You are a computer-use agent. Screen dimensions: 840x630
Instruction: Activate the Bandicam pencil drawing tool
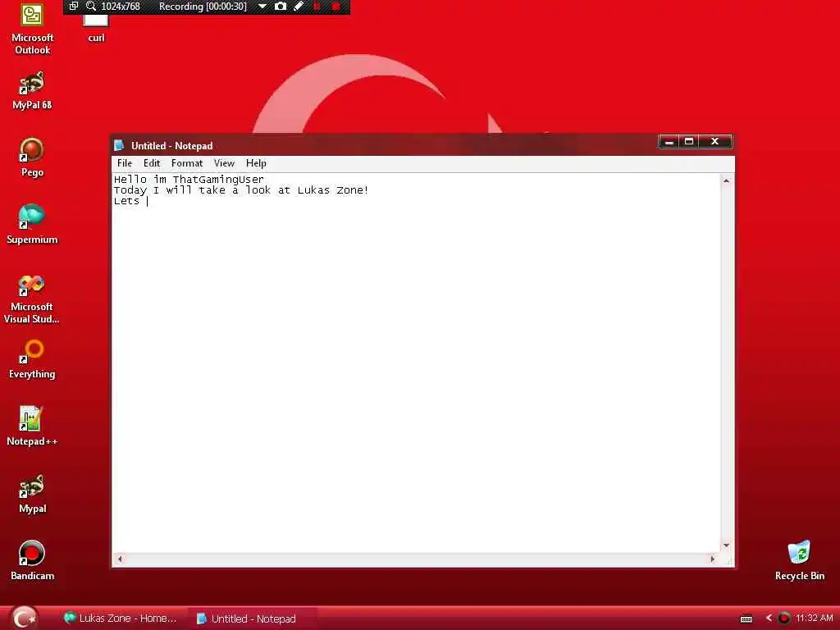pyautogui.click(x=299, y=7)
